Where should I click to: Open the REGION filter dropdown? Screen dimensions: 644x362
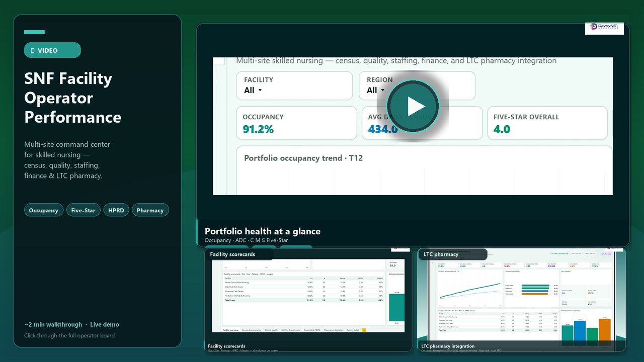pyautogui.click(x=417, y=85)
